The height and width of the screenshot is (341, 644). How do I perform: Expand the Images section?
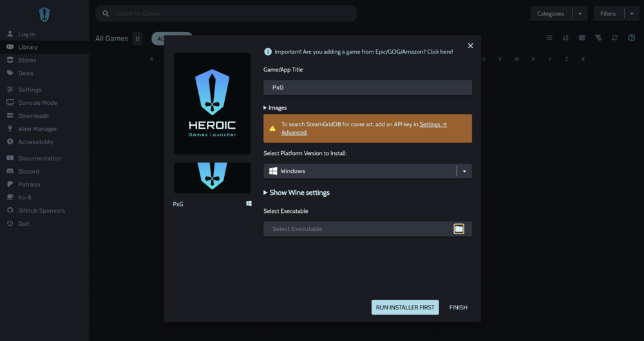click(x=275, y=107)
